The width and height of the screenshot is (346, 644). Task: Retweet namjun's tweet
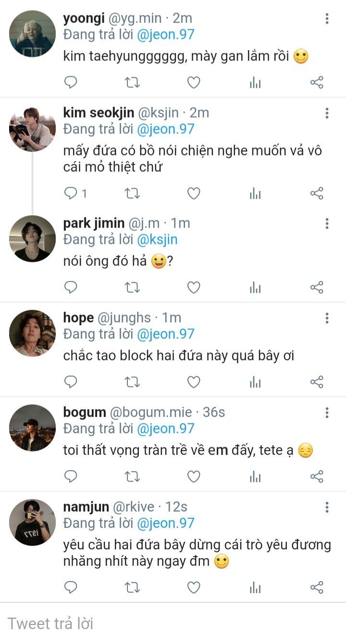(x=132, y=587)
